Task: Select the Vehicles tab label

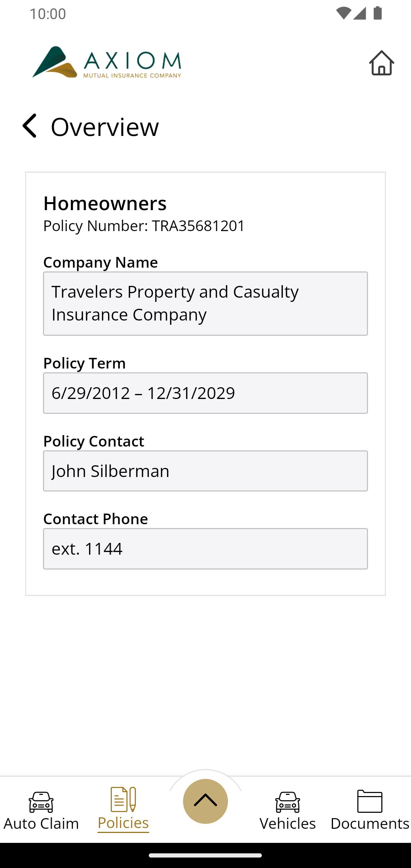Action: click(288, 823)
